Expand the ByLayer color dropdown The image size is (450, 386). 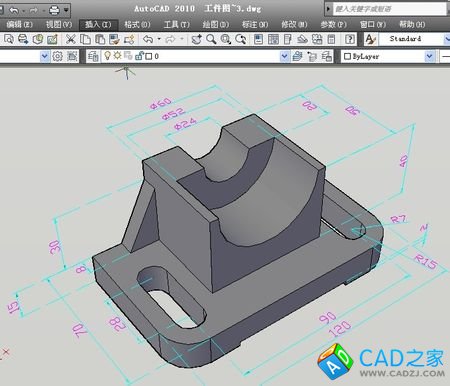[430, 56]
